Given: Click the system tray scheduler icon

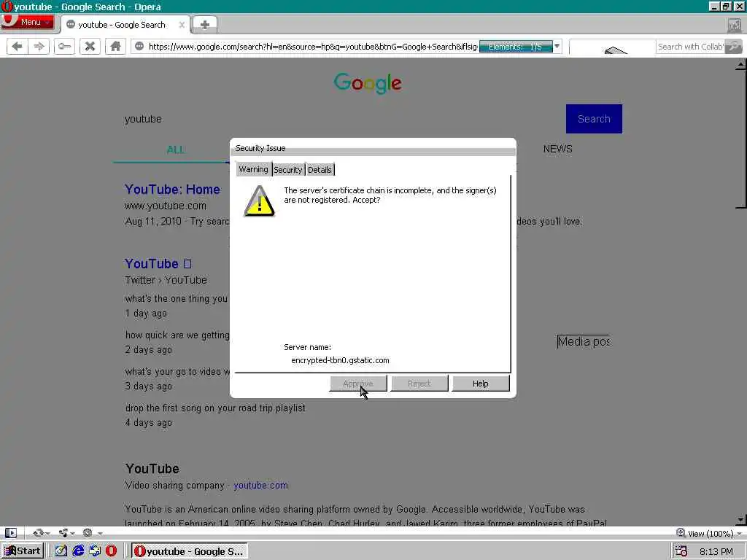Looking at the screenshot, I should point(681,551).
